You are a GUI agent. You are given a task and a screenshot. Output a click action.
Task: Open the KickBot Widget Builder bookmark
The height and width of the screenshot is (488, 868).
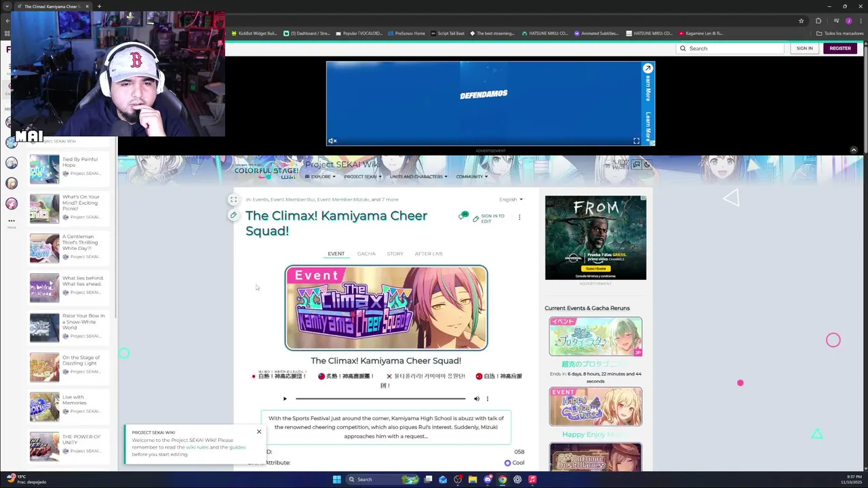click(254, 33)
